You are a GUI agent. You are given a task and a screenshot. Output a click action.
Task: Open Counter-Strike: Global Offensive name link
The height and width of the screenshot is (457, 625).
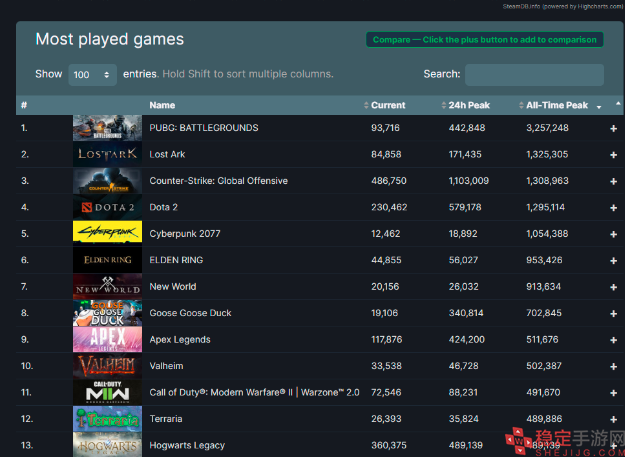pyautogui.click(x=218, y=181)
